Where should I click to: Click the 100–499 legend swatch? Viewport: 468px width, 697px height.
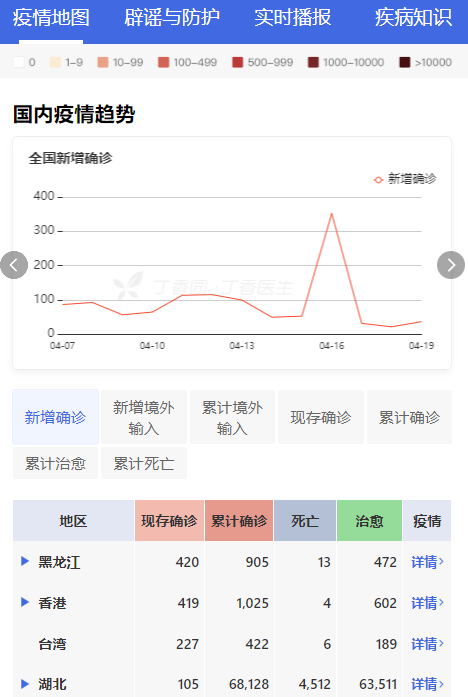[x=164, y=62]
